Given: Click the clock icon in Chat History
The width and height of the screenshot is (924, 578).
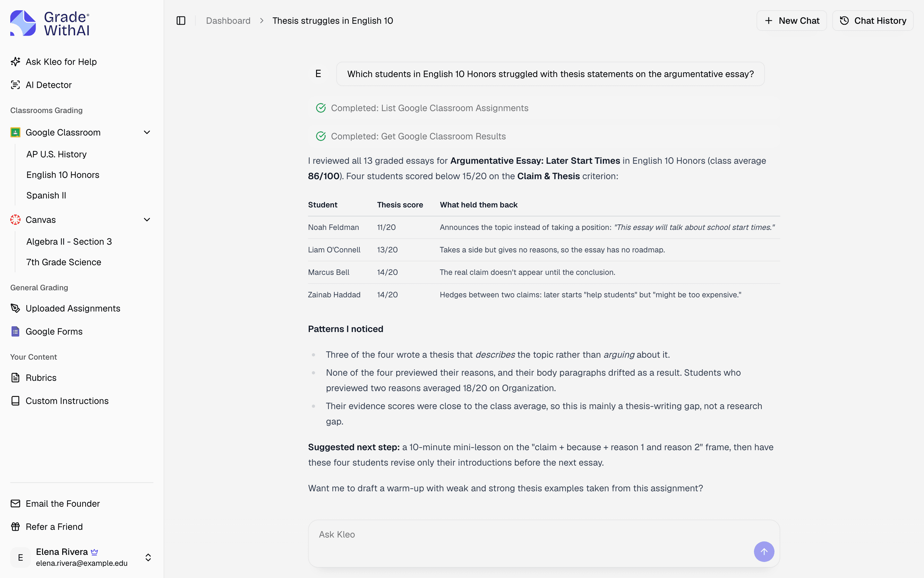Looking at the screenshot, I should (x=844, y=21).
